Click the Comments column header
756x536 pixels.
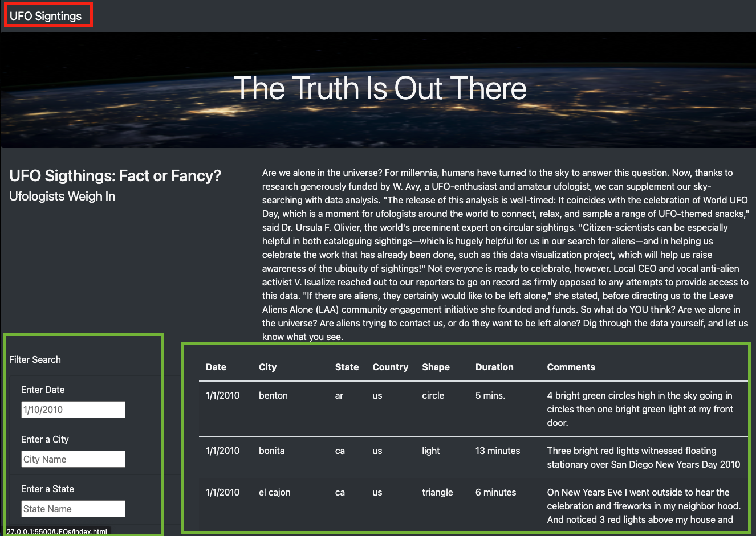tap(571, 367)
